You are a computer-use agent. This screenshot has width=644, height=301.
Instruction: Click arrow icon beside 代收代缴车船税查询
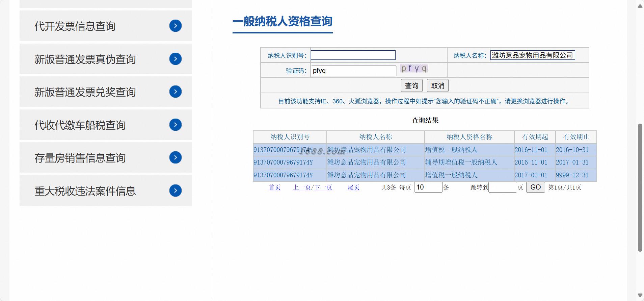(176, 125)
